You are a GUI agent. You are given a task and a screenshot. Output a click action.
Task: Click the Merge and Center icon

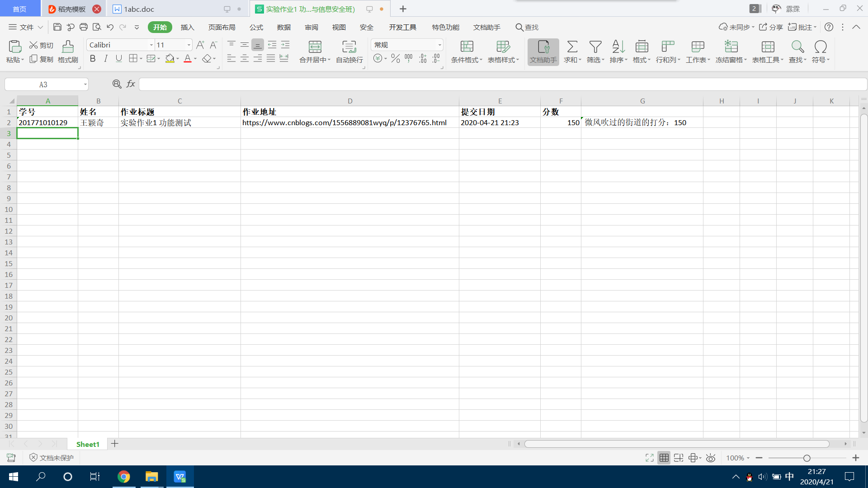pos(315,47)
